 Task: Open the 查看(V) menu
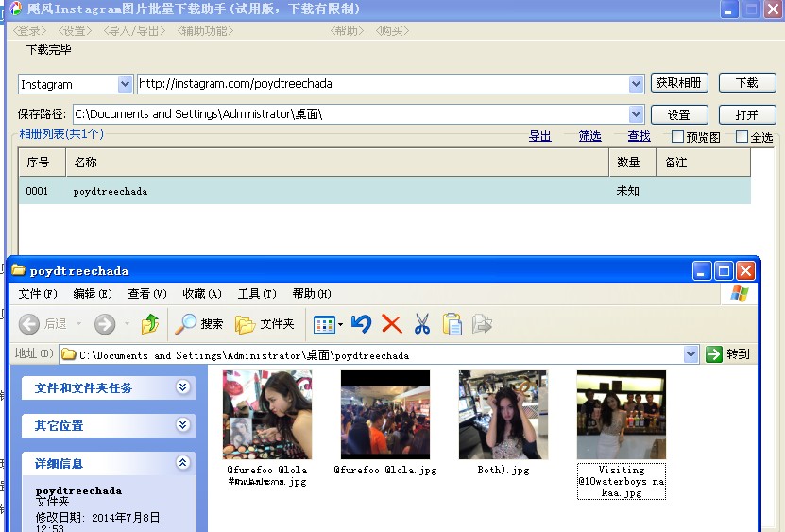click(147, 294)
